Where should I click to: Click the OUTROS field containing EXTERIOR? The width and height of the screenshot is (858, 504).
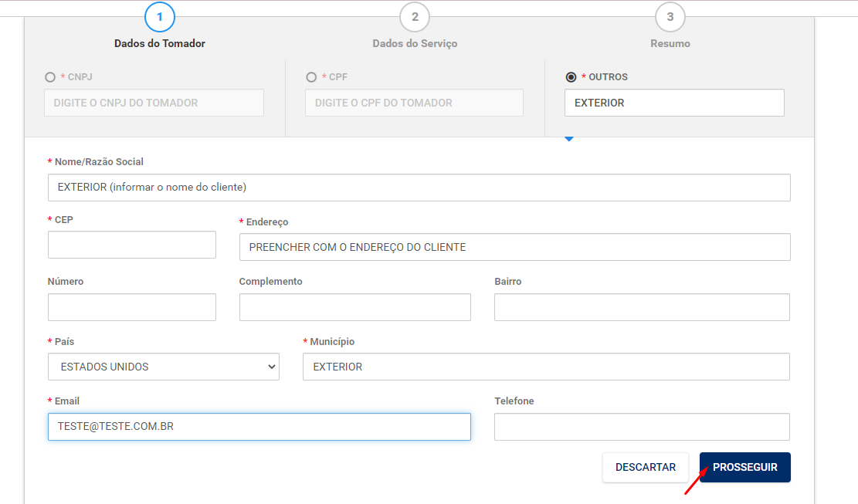click(674, 103)
